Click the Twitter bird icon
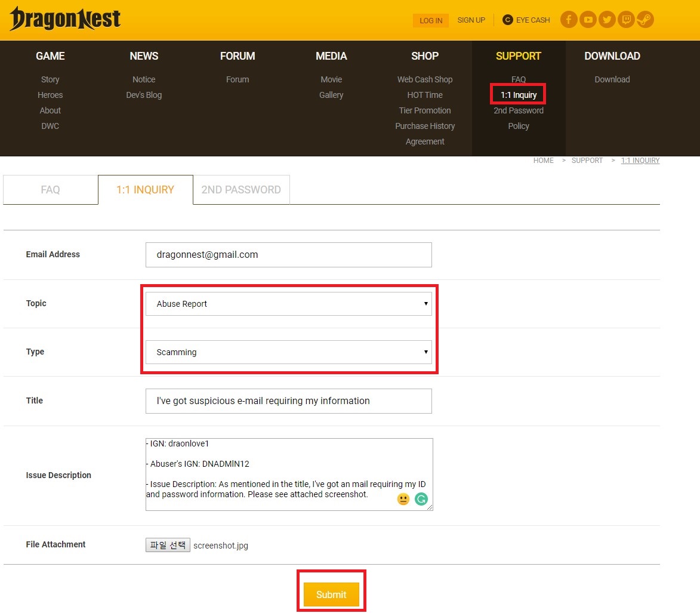 tap(607, 20)
